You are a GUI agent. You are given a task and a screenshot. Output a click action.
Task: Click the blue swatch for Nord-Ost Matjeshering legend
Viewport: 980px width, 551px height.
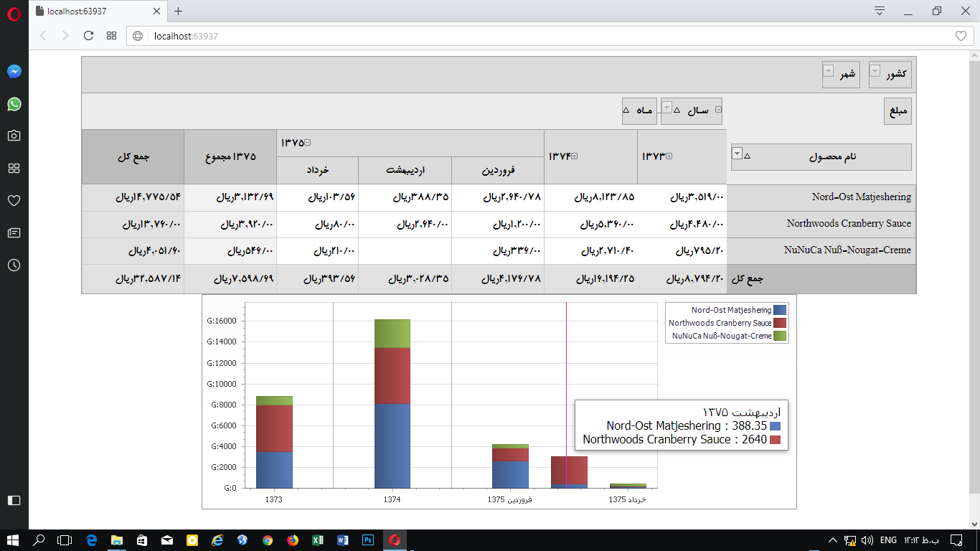click(x=781, y=310)
